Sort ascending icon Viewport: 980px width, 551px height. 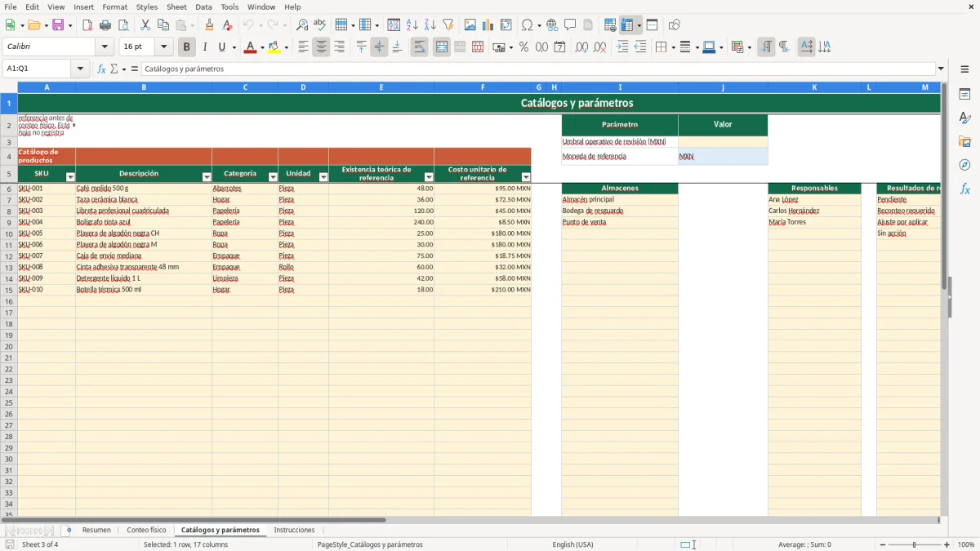point(412,25)
